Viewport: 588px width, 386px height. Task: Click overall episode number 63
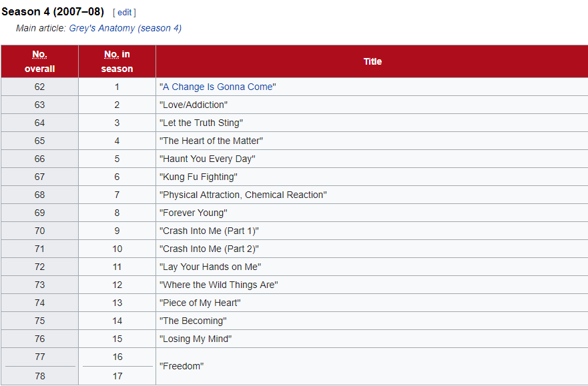point(40,105)
